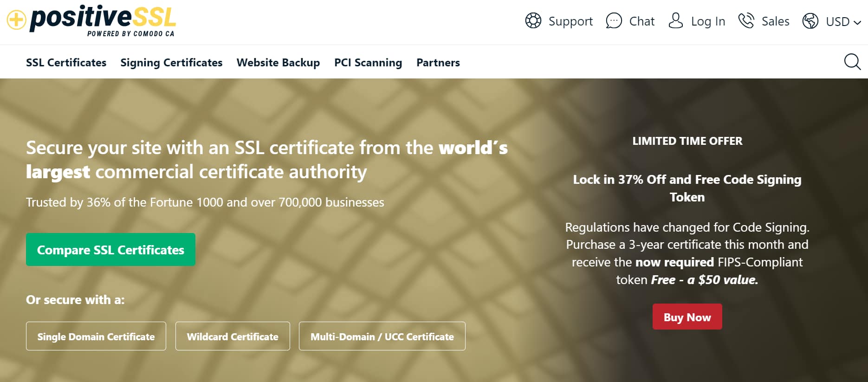The width and height of the screenshot is (868, 382).
Task: Click the Log In text link
Action: click(x=707, y=21)
